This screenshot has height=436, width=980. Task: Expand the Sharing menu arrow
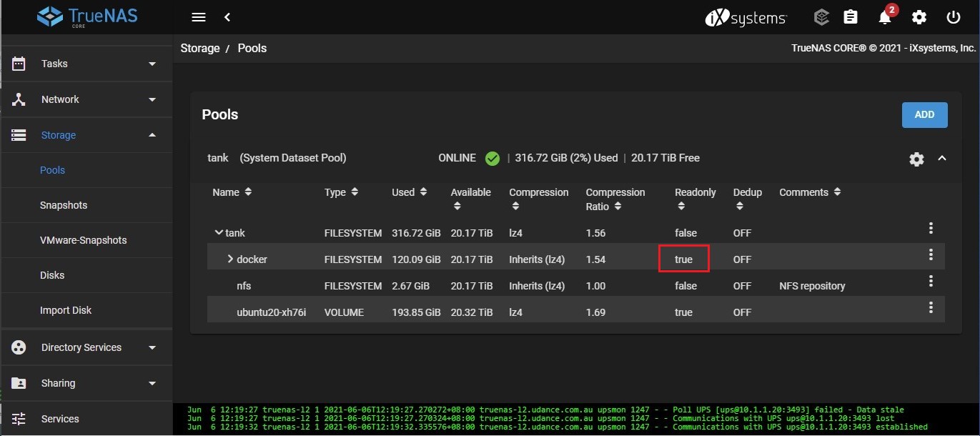[x=152, y=383]
